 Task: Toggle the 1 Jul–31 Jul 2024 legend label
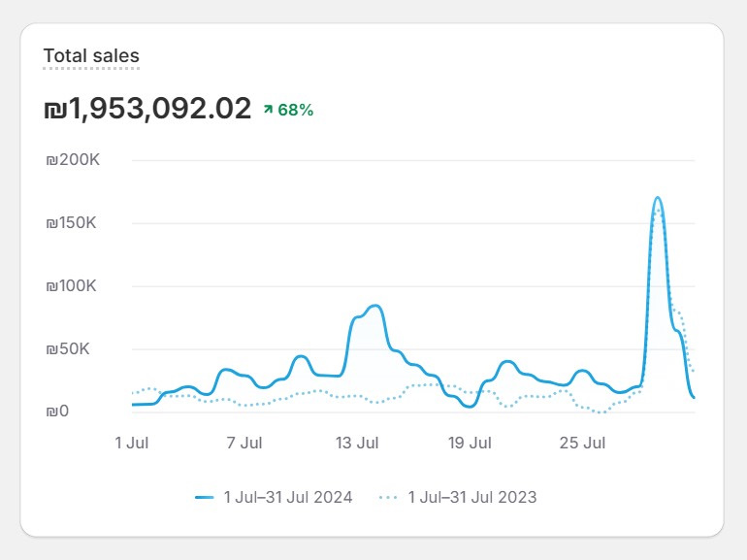287,497
